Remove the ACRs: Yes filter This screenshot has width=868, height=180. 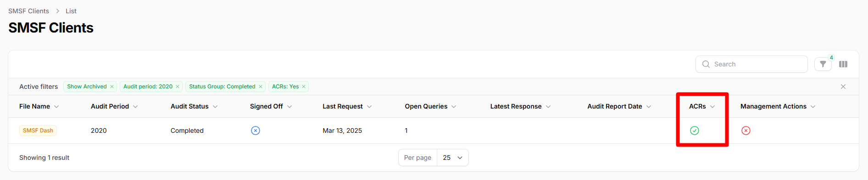(x=304, y=87)
